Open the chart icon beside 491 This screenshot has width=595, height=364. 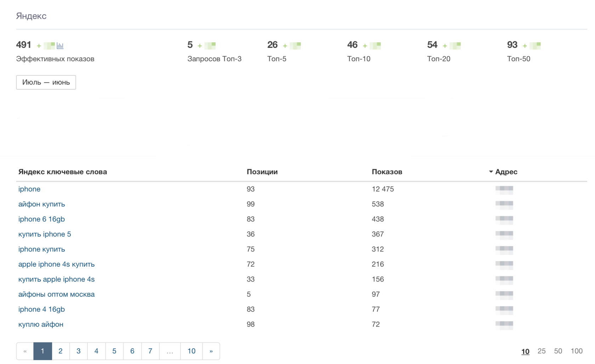[x=60, y=46]
